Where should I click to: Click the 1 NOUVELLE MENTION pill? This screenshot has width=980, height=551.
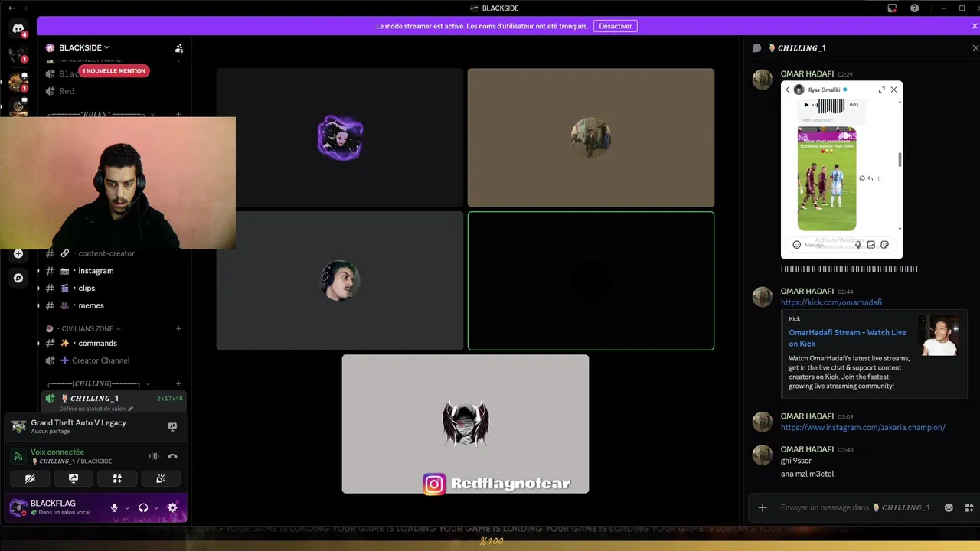(114, 70)
